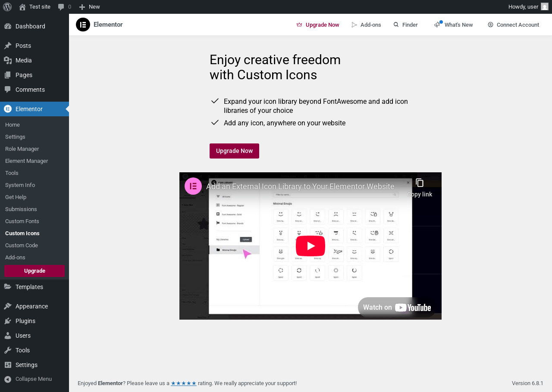Play the YouTube video
This screenshot has width=552, height=392.
coord(310,246)
